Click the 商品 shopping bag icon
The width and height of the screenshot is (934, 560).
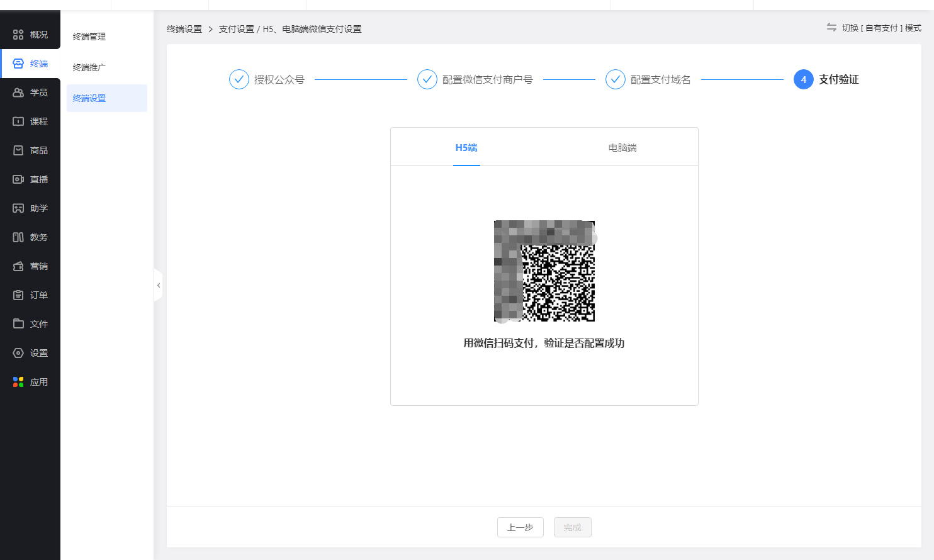coord(18,150)
